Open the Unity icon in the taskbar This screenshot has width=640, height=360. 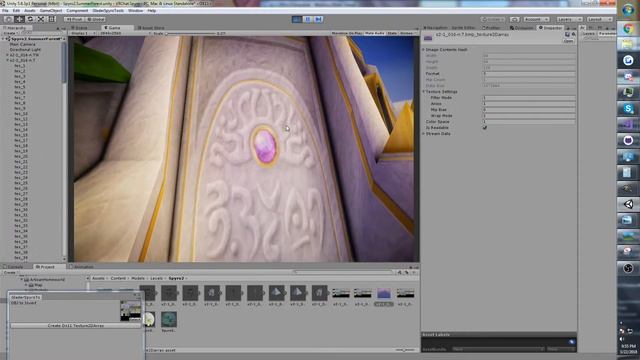[x=628, y=204]
